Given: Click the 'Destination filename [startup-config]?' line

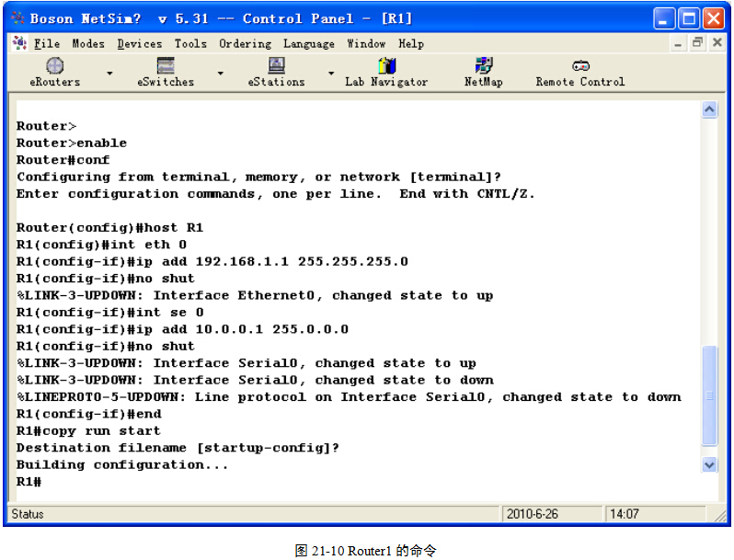Looking at the screenshot, I should click(178, 448).
